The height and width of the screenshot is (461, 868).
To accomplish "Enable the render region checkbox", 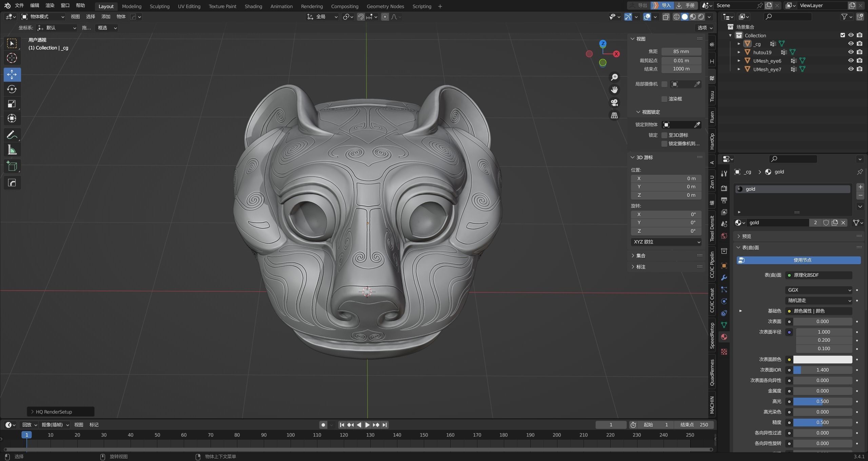I will tap(664, 99).
